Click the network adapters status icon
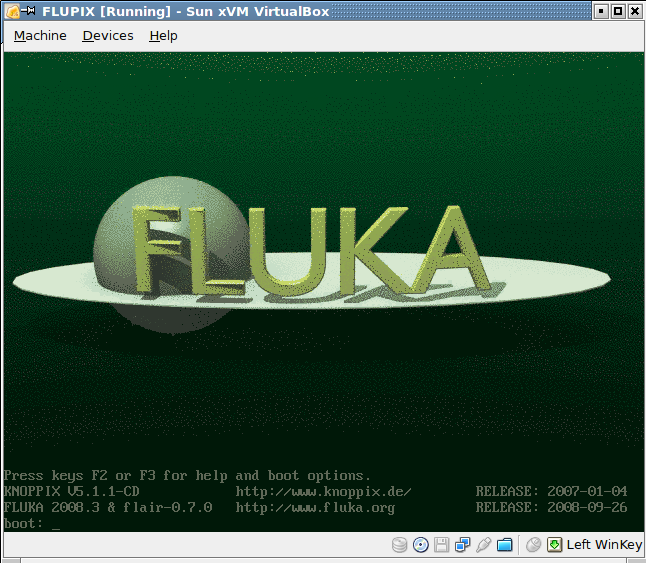 click(462, 545)
